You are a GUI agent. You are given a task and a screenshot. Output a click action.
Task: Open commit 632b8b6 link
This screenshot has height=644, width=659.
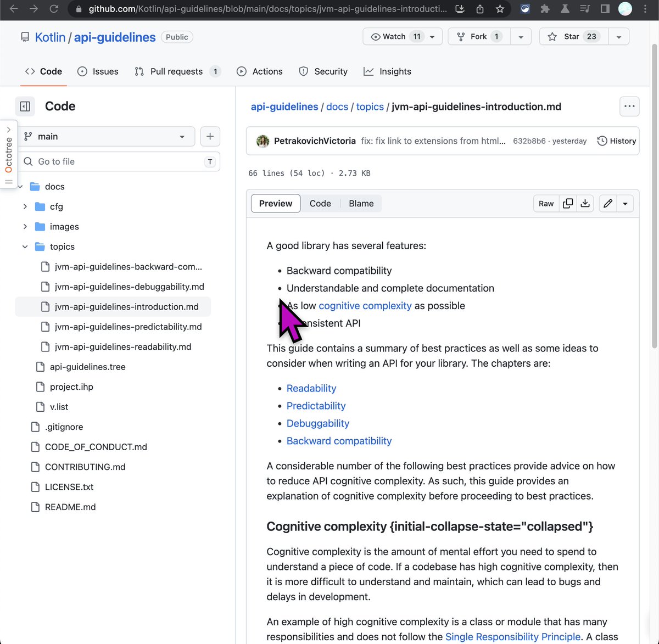(529, 141)
